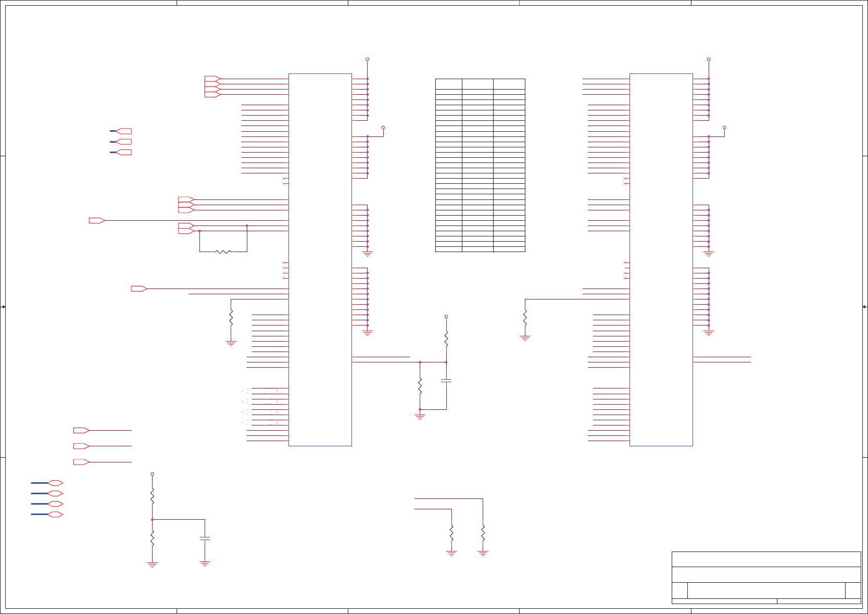Select the shorter-wired resistor of the bottom grounded pair

[x=451, y=533]
